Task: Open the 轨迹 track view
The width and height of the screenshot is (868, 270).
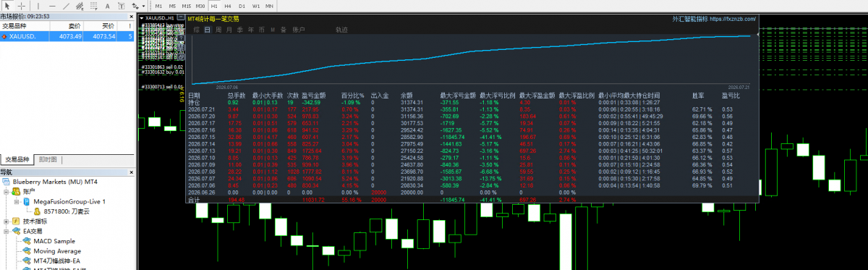Action: [x=341, y=30]
